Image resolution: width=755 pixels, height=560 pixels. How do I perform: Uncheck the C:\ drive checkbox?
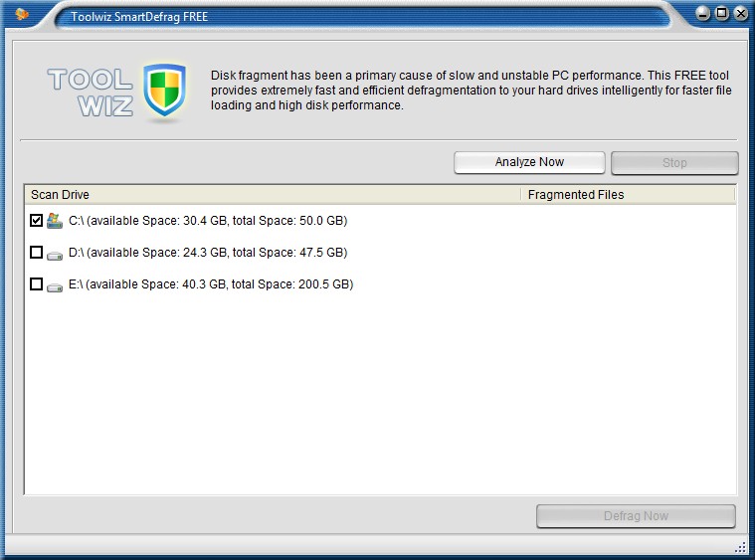[x=36, y=221]
